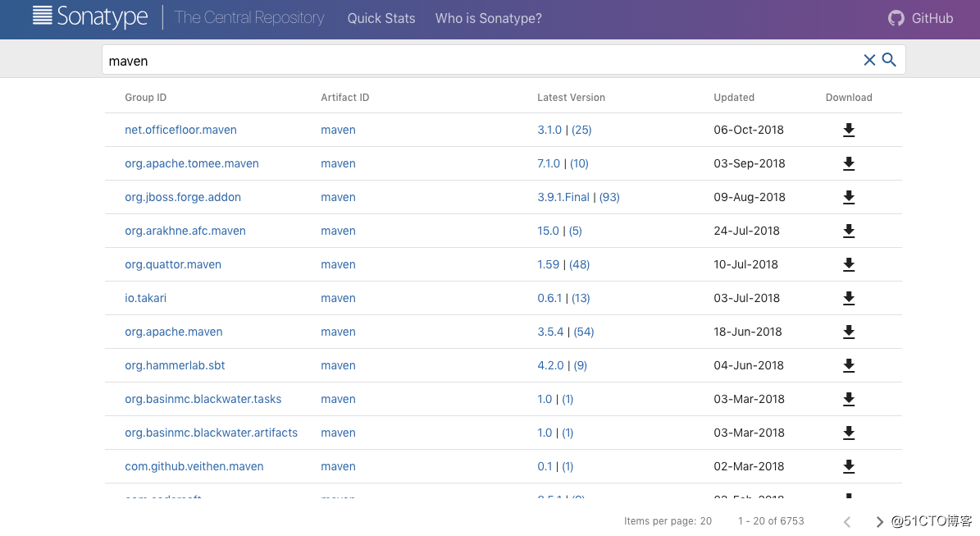Open version 3.9.1.Final link
Viewport: 980px width, 536px height.
[563, 197]
